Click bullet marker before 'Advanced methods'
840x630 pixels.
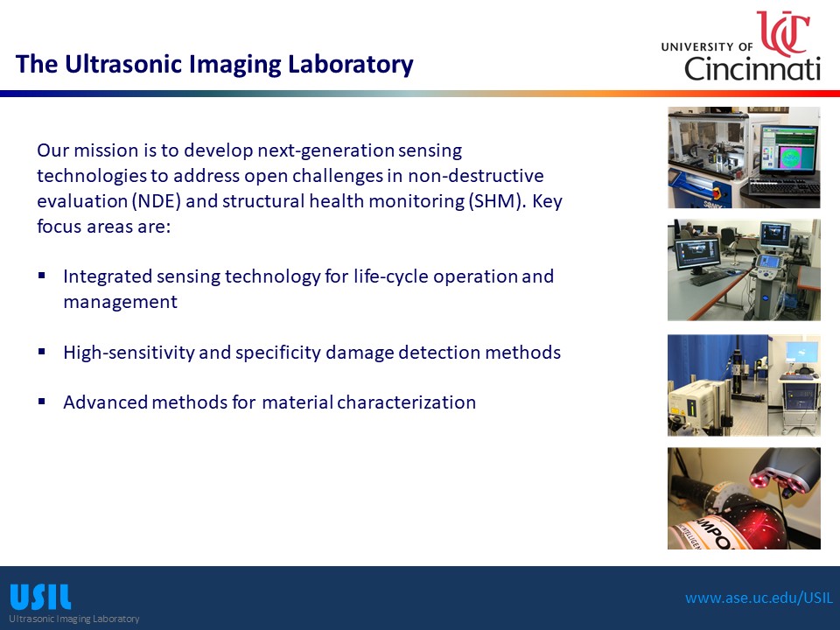pos(42,402)
